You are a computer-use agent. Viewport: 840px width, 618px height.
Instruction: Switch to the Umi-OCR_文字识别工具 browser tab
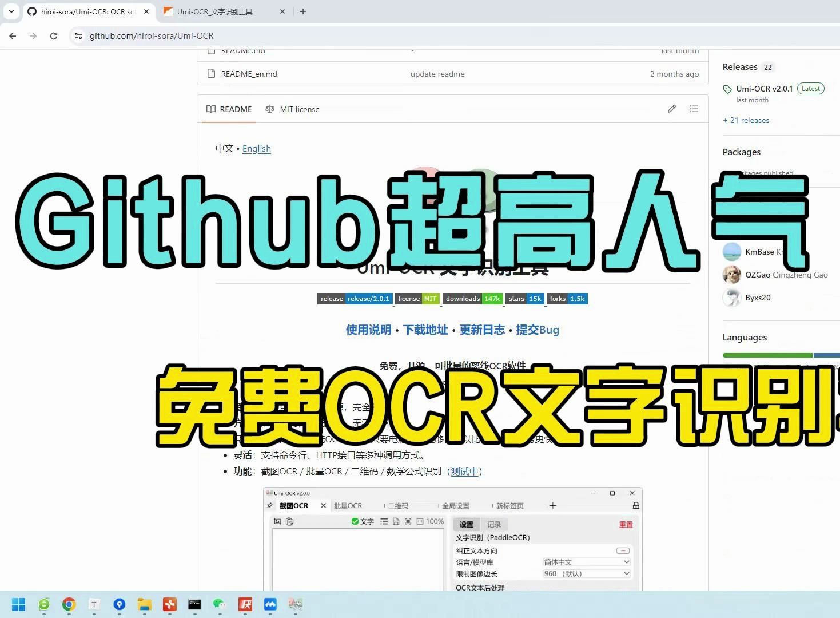click(214, 11)
